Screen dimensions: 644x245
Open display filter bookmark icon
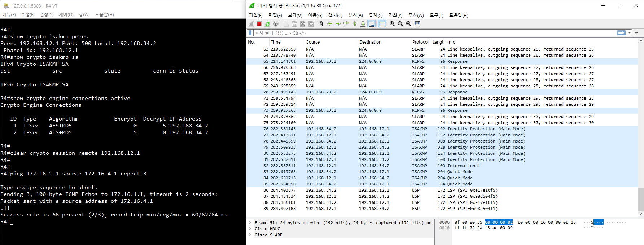[x=250, y=33]
